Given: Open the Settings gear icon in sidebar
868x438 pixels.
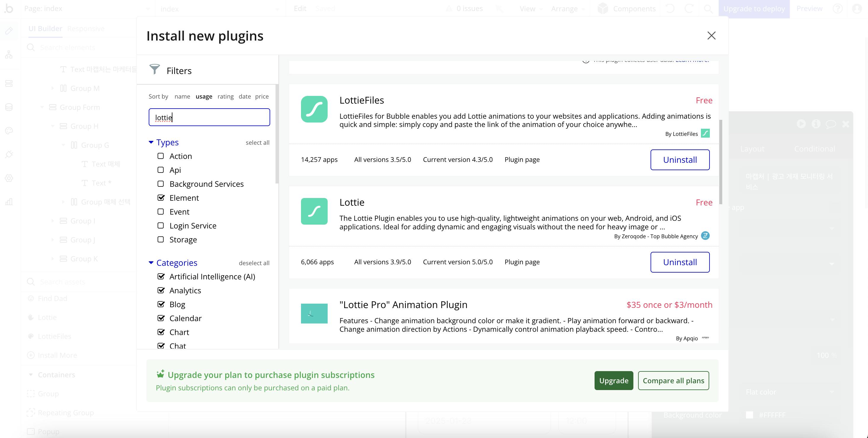Looking at the screenshot, I should [x=9, y=178].
